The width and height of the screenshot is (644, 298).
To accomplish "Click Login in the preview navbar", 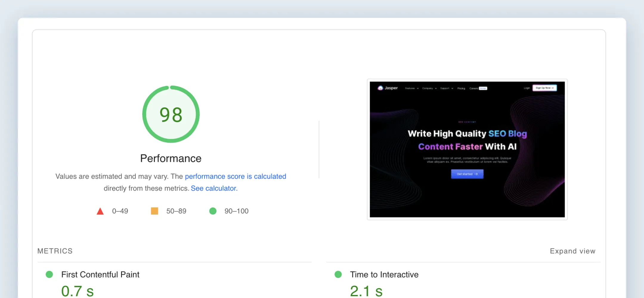I will 527,88.
